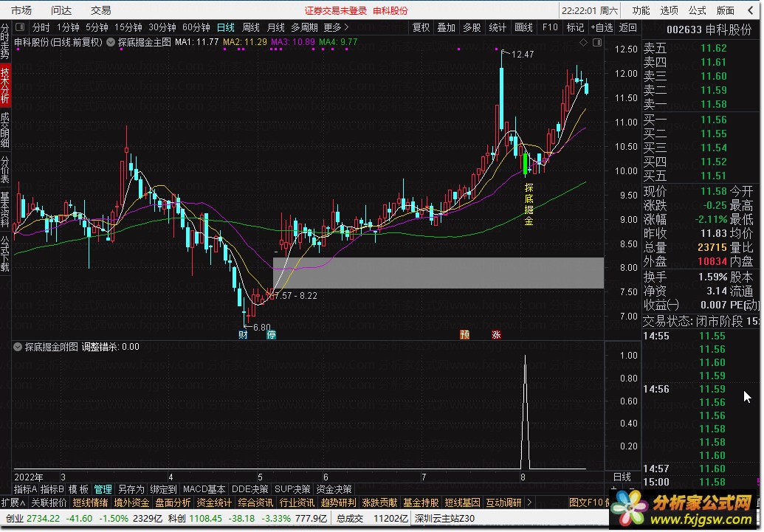Image resolution: width=764 pixels, height=532 pixels.
Task: Activate the 画线 drawing tool
Action: point(524,27)
